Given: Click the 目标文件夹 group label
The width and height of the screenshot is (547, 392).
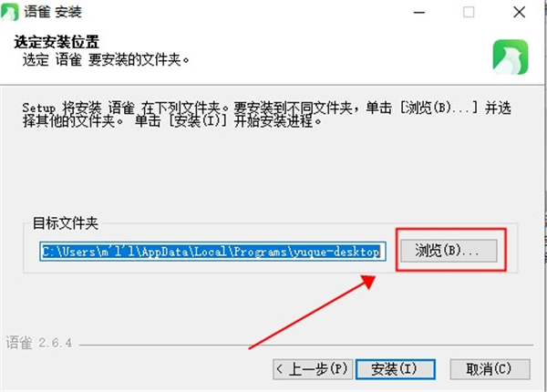Looking at the screenshot, I should [x=66, y=223].
